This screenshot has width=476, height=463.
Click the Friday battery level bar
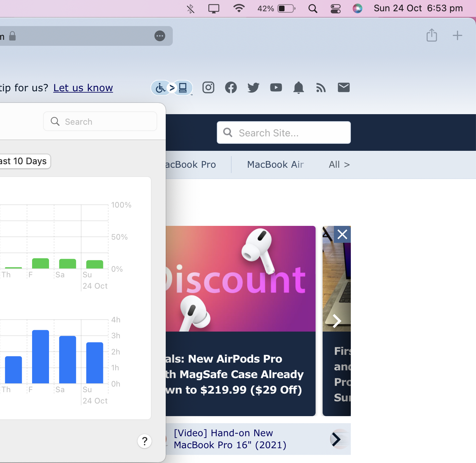[x=41, y=264]
